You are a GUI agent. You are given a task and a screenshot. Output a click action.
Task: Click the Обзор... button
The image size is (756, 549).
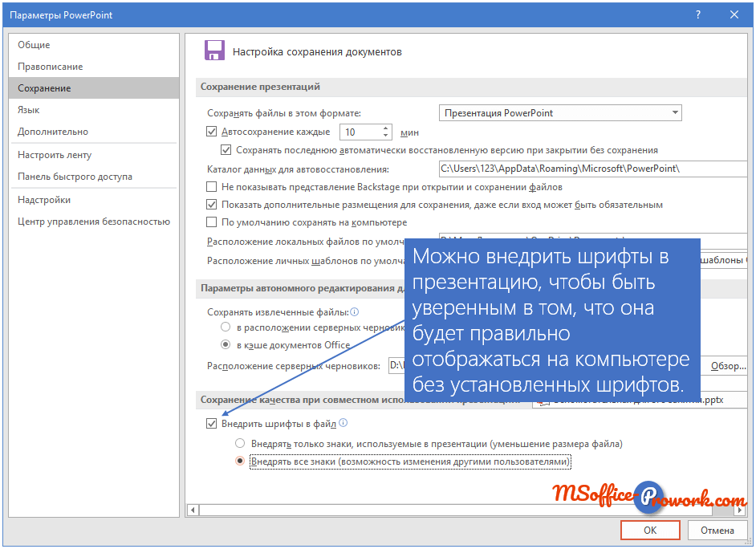pos(728,366)
